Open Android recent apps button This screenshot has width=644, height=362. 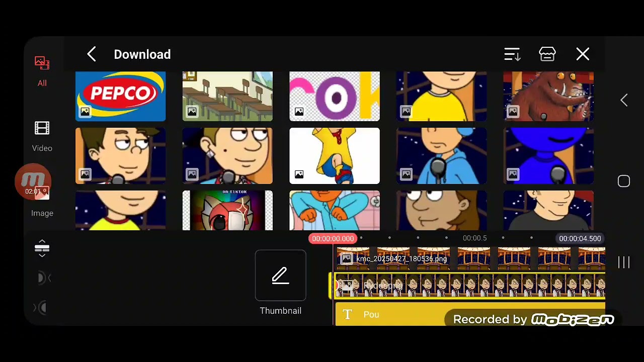[624, 262]
